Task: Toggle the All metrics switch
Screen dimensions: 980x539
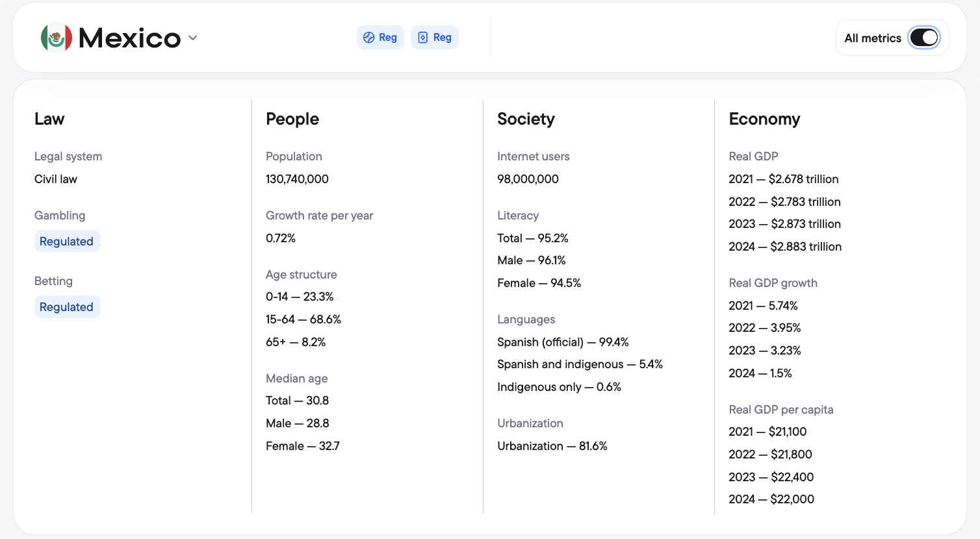Action: [x=924, y=38]
